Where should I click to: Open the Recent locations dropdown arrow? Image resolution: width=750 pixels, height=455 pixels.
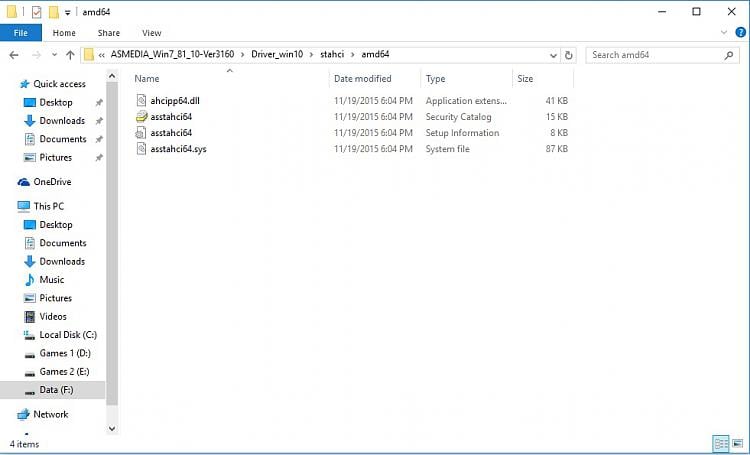pos(55,55)
